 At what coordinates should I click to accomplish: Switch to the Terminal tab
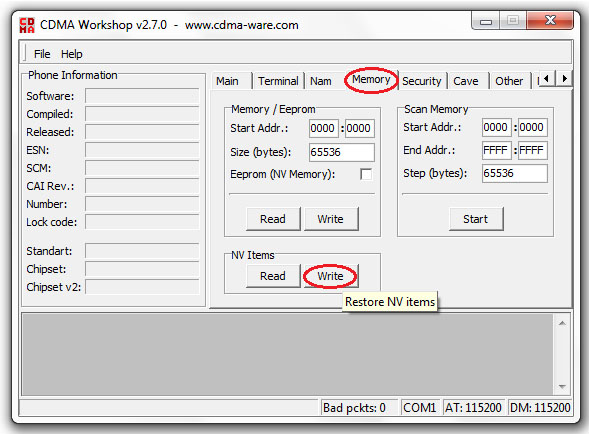(278, 81)
